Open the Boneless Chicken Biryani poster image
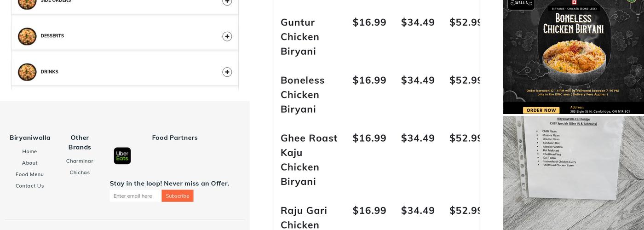Screen dimensions: 644x230 tap(573, 51)
